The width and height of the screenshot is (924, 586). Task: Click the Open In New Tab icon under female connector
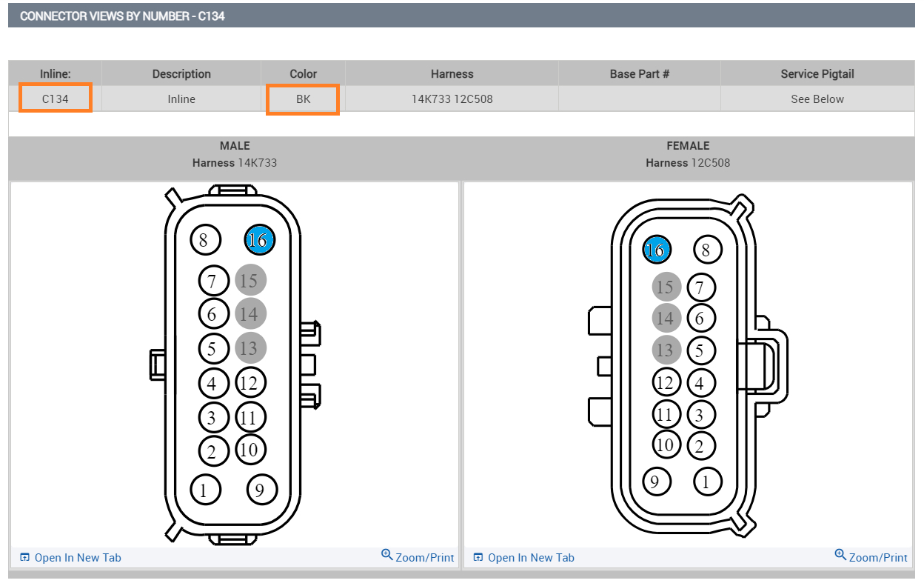point(478,557)
